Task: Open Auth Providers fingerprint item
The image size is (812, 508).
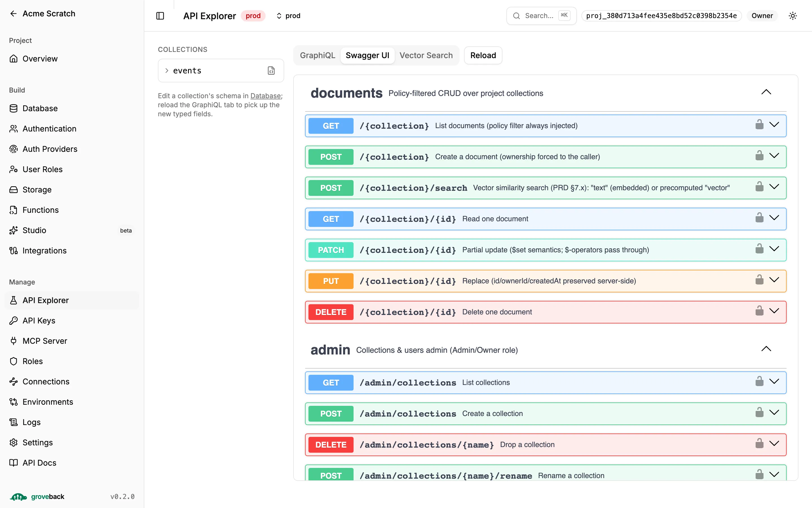Action: coord(72,149)
